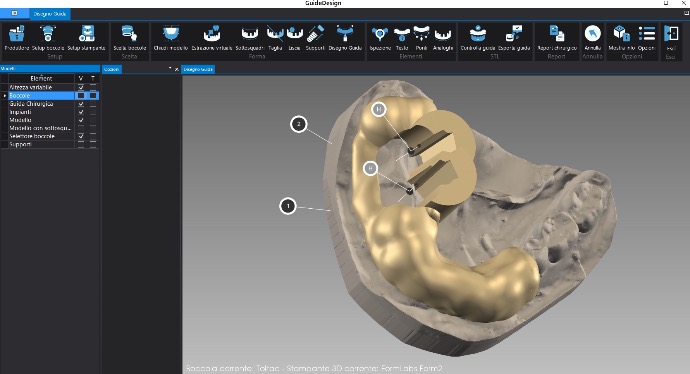Click marker 2 in the 3D view
Image resolution: width=690 pixels, height=374 pixels.
tap(299, 124)
